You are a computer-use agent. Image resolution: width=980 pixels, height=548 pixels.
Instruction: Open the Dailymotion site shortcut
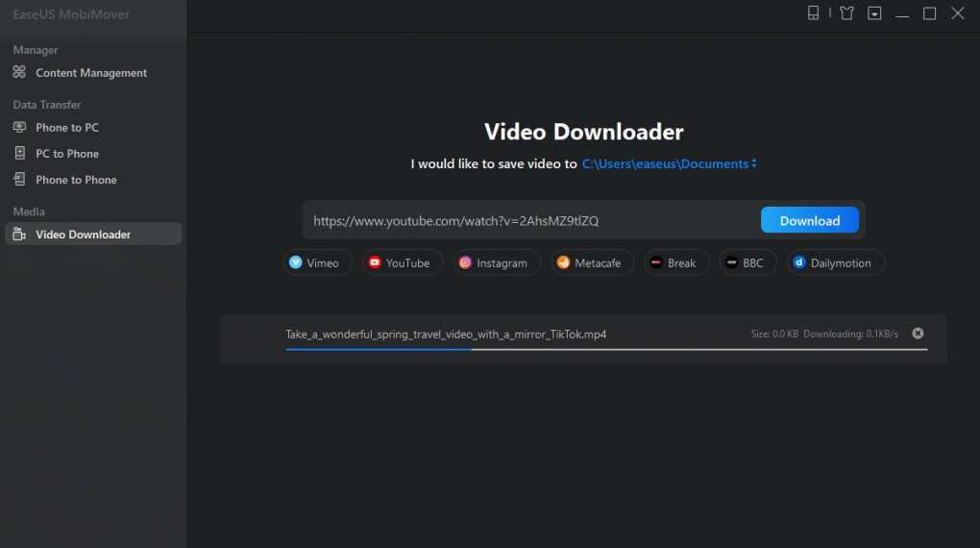[x=836, y=262]
